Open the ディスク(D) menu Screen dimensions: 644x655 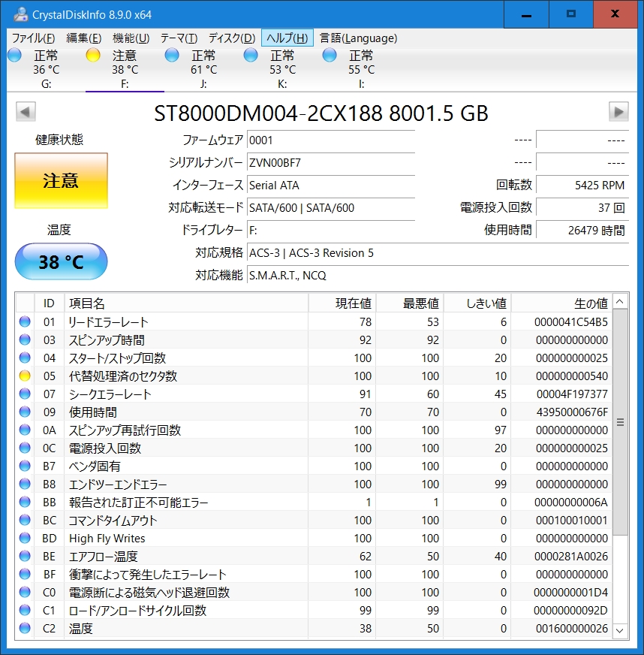pos(232,38)
